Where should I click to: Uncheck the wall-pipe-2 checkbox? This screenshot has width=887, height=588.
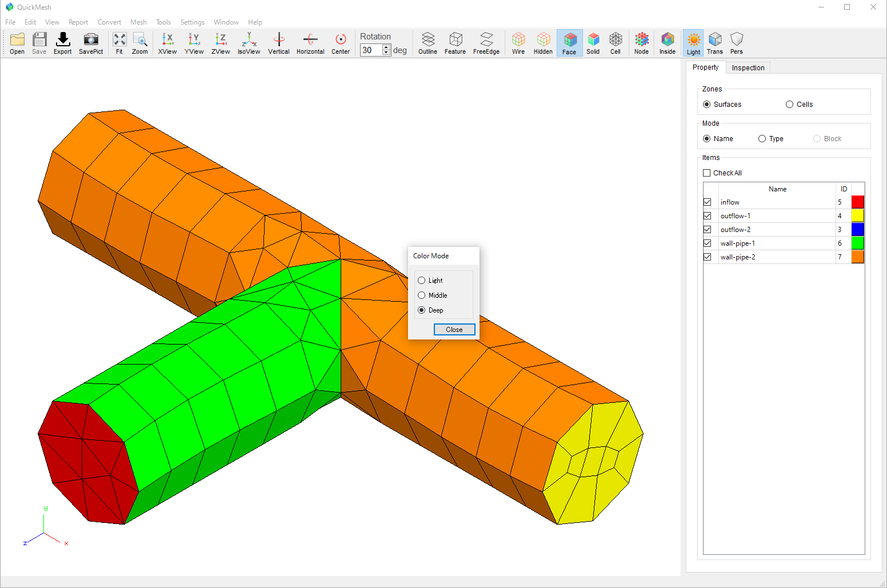[708, 257]
